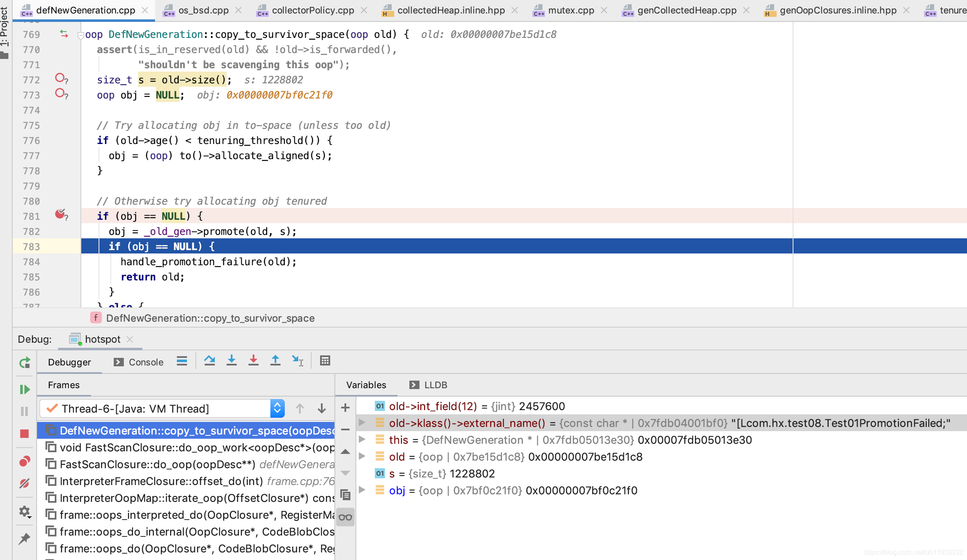Expand the 'obj' variable node
967x560 pixels.
point(362,490)
